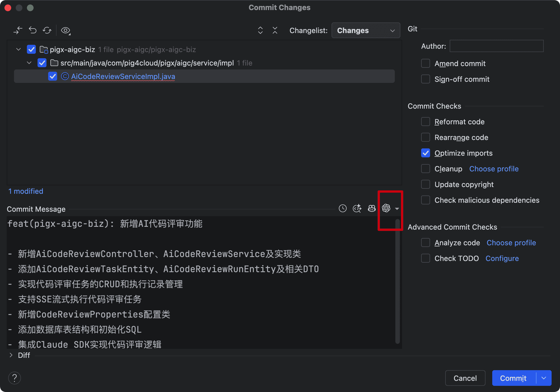The height and width of the screenshot is (392, 560).
Task: Open the Changelist dropdown
Action: click(365, 30)
